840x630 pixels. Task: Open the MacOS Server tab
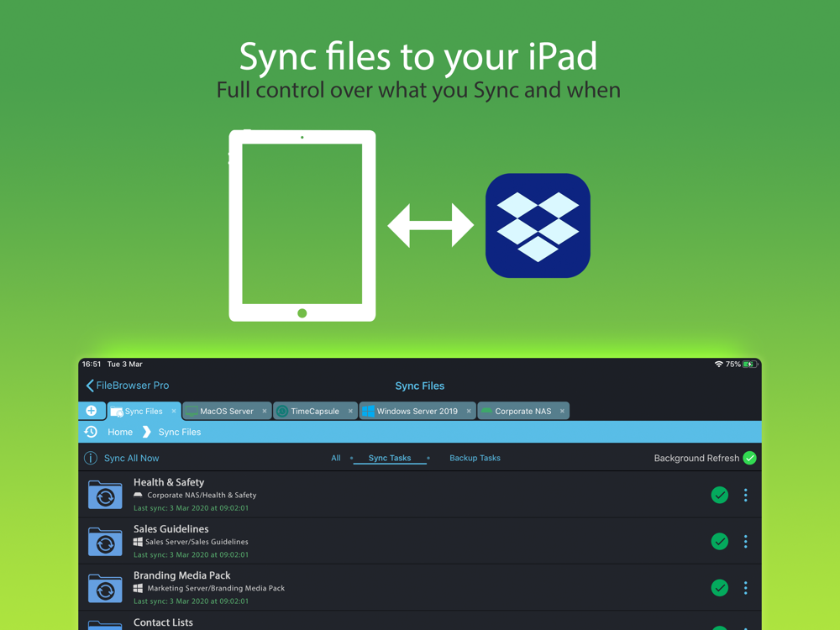227,412
